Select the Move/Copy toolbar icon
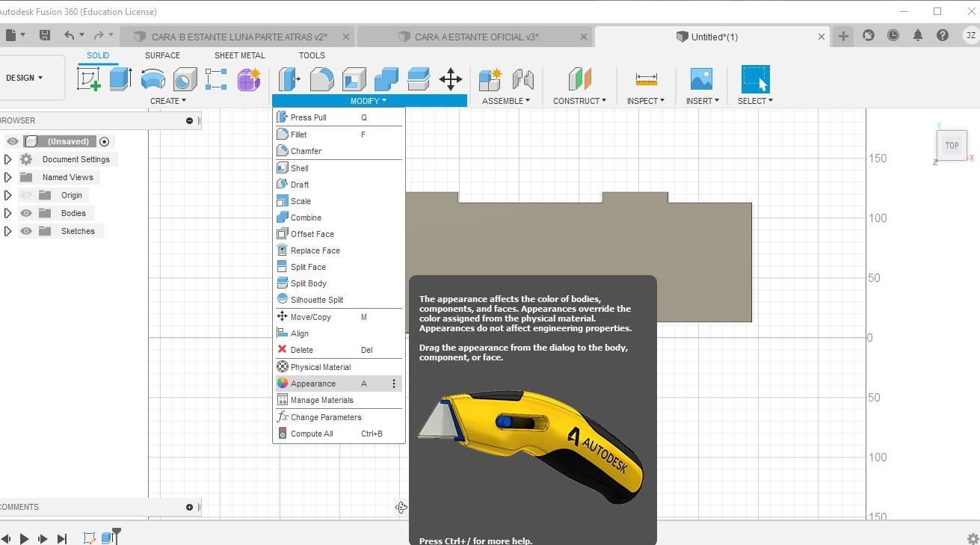This screenshot has height=545, width=980. 451,78
